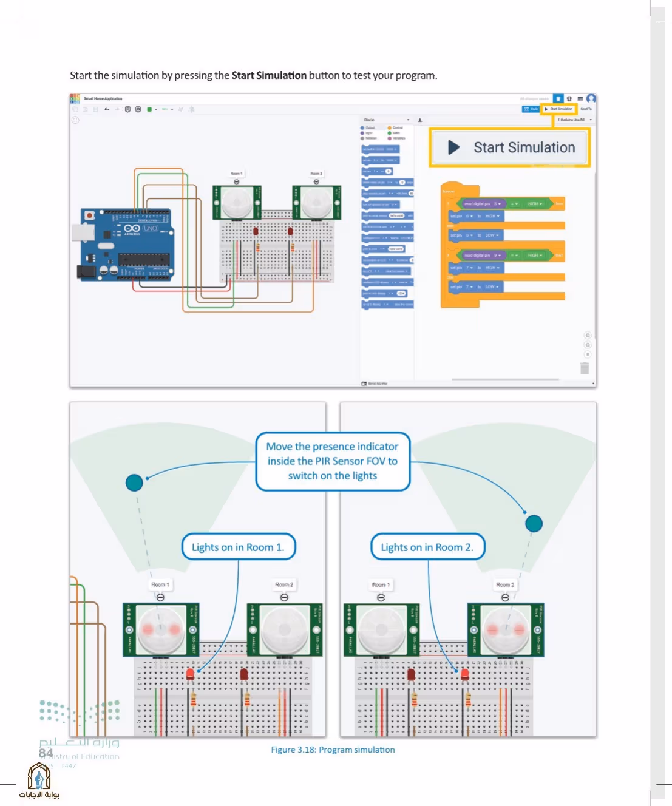Viewport: 672px width, 806px height.
Task: Open the Notes tool icon
Action: (x=127, y=109)
